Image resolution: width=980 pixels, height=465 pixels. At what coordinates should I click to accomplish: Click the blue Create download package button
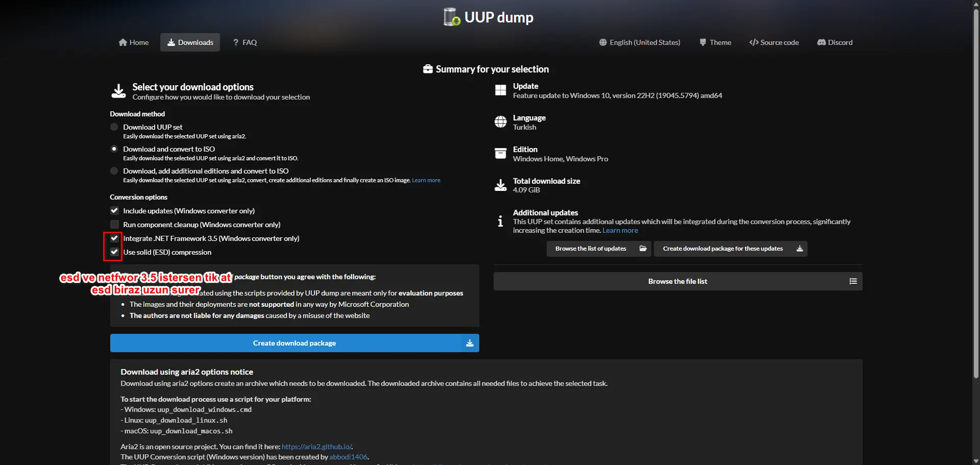pos(295,343)
